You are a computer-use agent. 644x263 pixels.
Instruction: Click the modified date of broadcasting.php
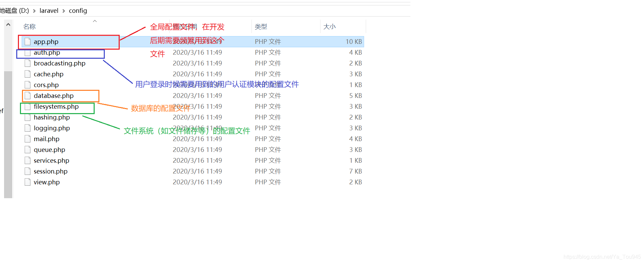197,63
